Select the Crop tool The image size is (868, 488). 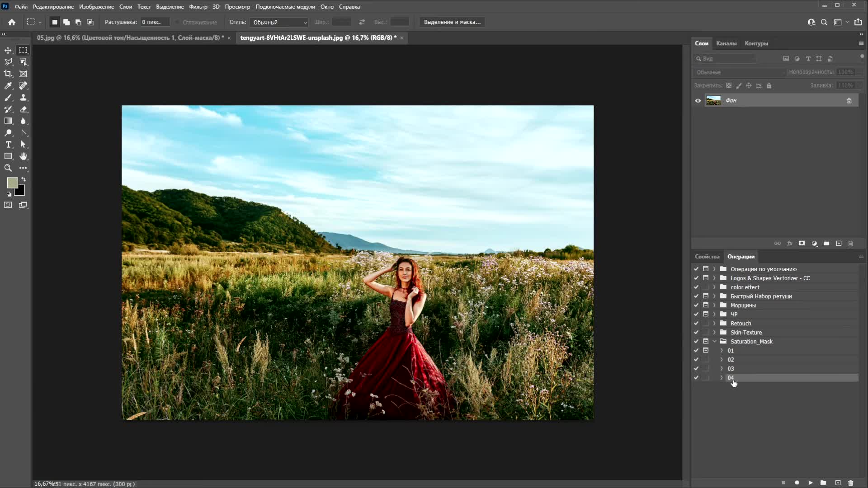(x=8, y=74)
